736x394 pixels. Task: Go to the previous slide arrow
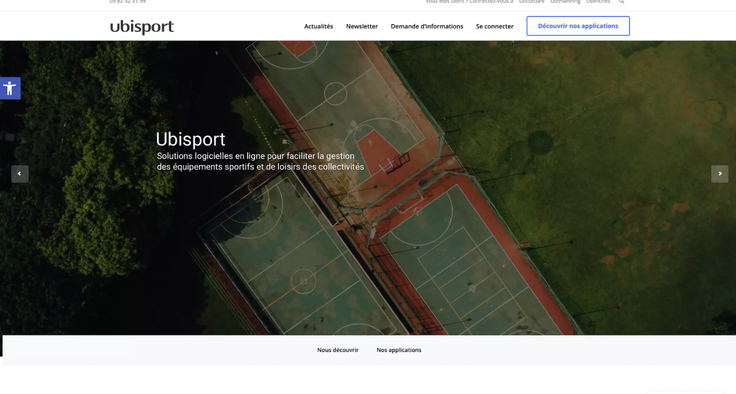tap(20, 174)
